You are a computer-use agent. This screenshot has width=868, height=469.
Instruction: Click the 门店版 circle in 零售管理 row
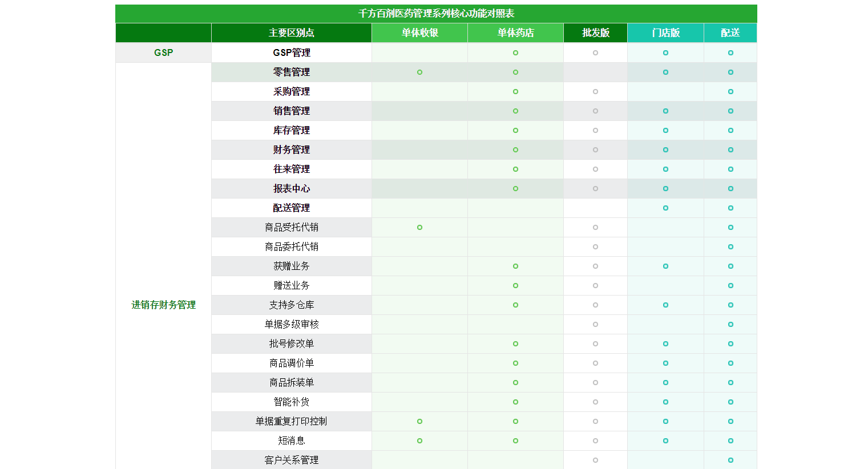[x=665, y=72]
